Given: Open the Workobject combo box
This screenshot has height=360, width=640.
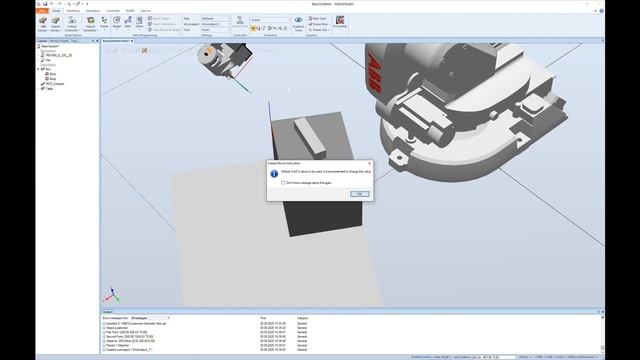Looking at the screenshot, I should pyautogui.click(x=216, y=24).
